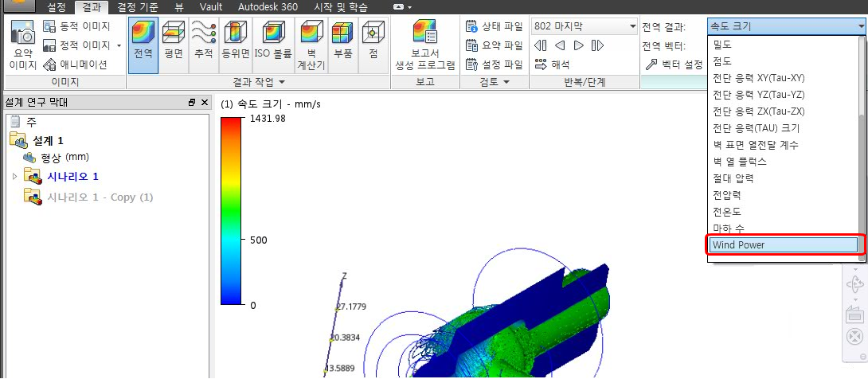
Task: Switch to the 설정 tab
Action: tap(56, 7)
